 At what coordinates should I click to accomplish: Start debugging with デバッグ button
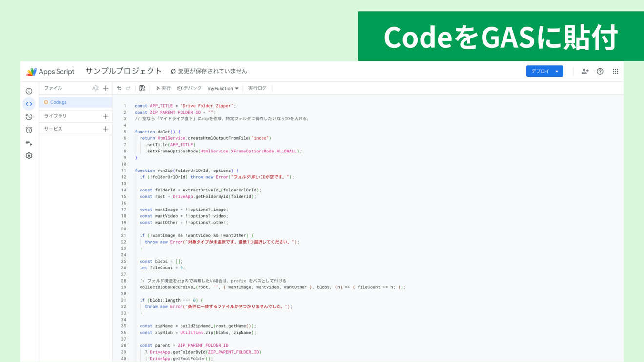(x=189, y=88)
